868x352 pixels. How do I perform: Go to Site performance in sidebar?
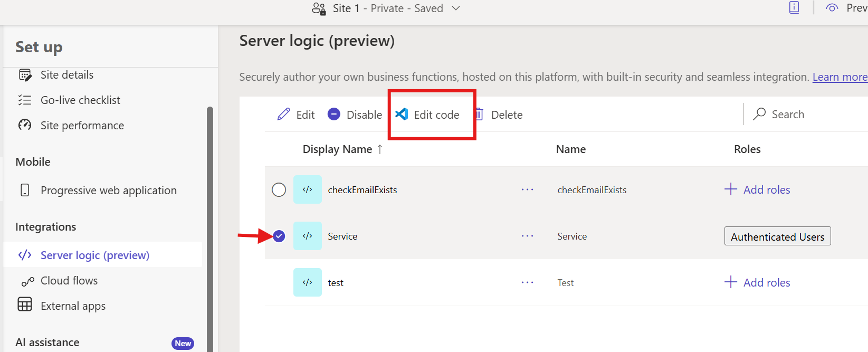(x=82, y=126)
